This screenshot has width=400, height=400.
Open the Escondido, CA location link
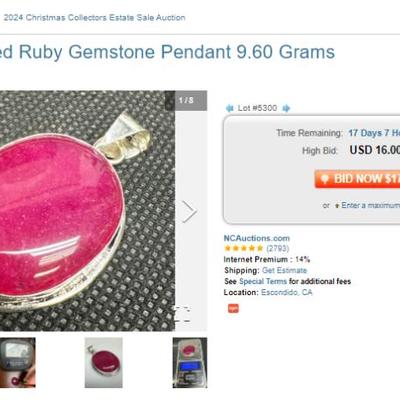pos(287,292)
